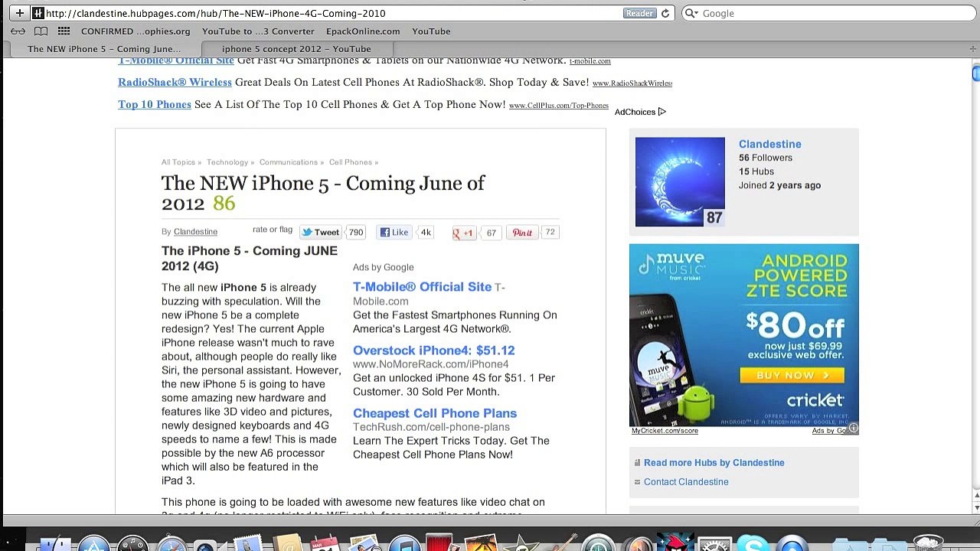Go to Technology breadcrumb
The image size is (980, 551).
click(227, 162)
